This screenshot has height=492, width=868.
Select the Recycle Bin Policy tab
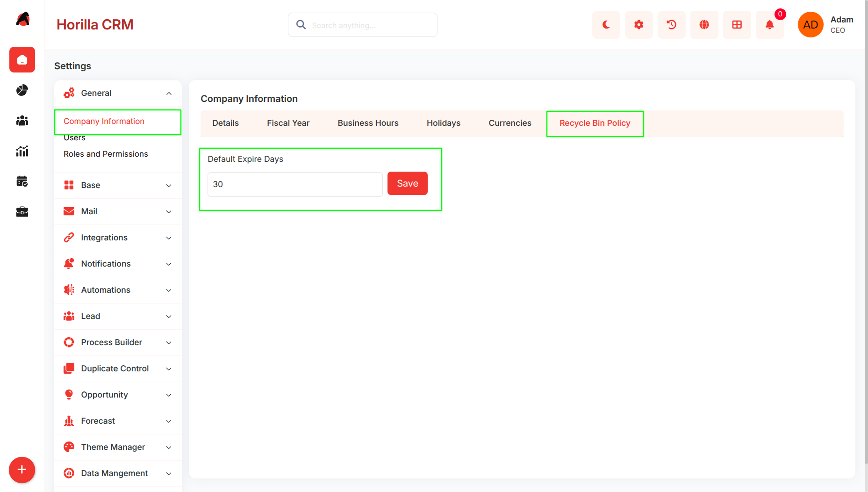point(595,123)
